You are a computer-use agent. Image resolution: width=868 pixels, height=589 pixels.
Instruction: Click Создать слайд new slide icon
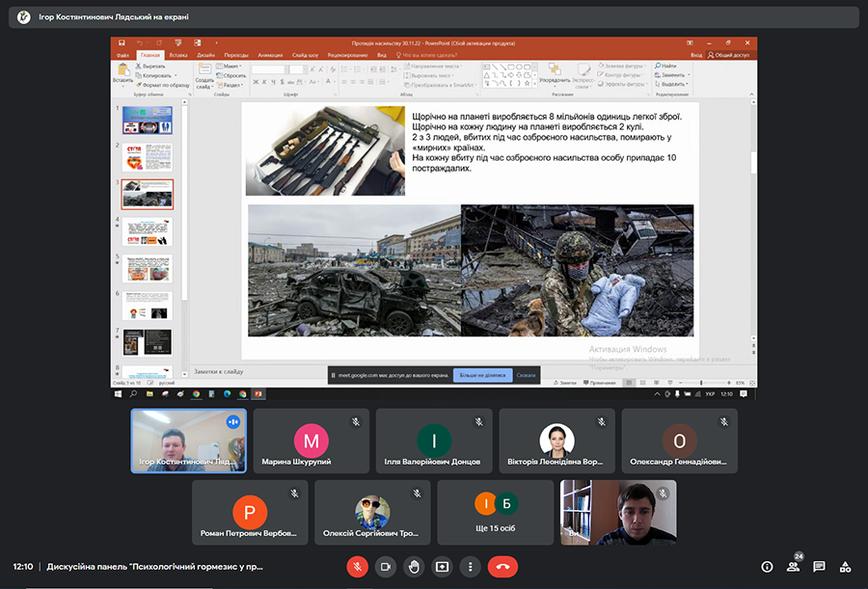pos(204,69)
